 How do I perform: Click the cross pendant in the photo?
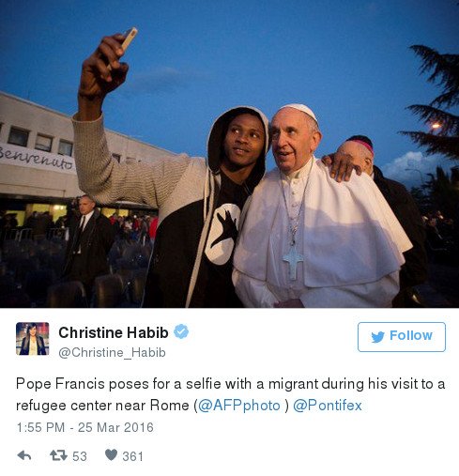[293, 261]
